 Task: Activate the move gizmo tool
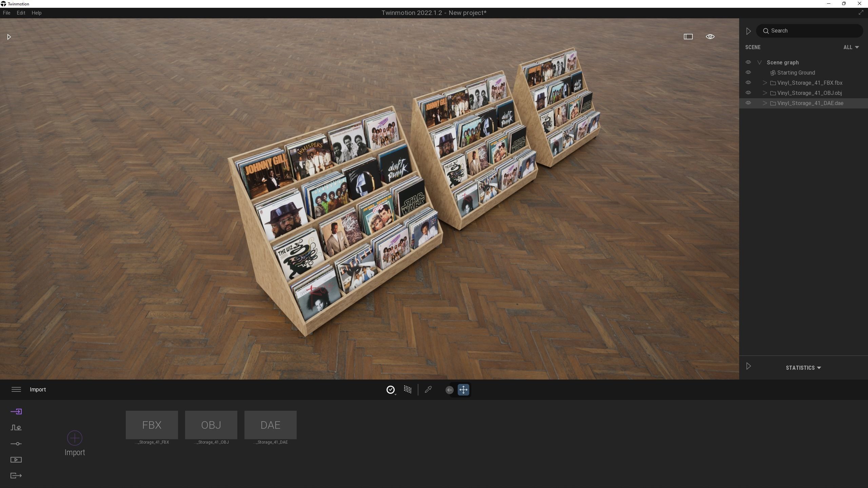(463, 390)
